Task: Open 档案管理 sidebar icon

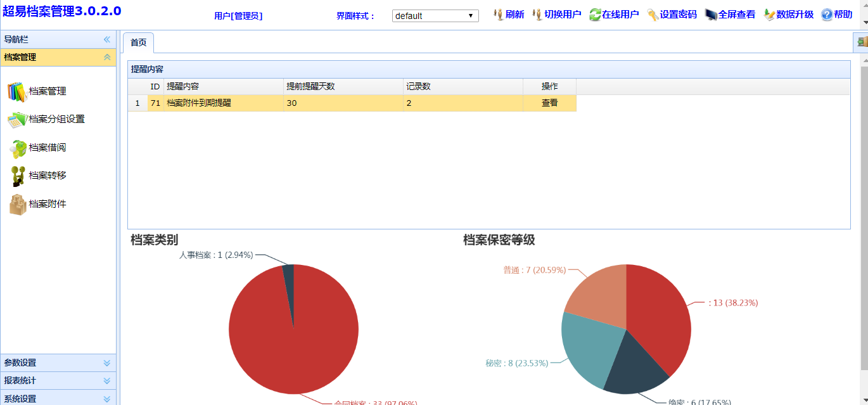Action: click(18, 91)
